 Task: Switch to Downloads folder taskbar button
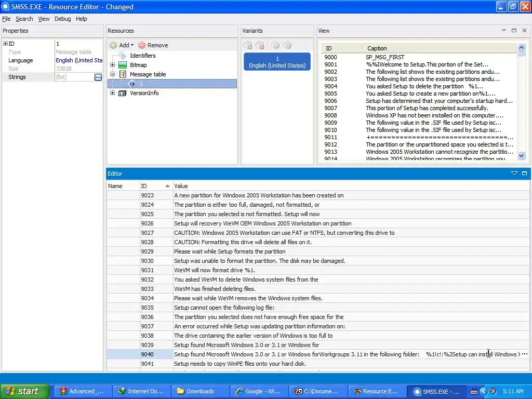(x=199, y=391)
